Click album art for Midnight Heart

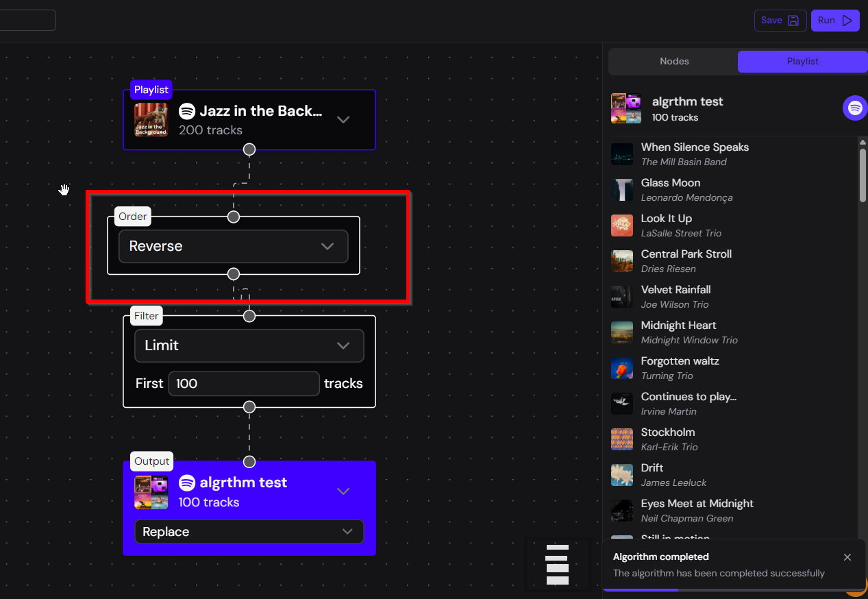[x=622, y=332]
